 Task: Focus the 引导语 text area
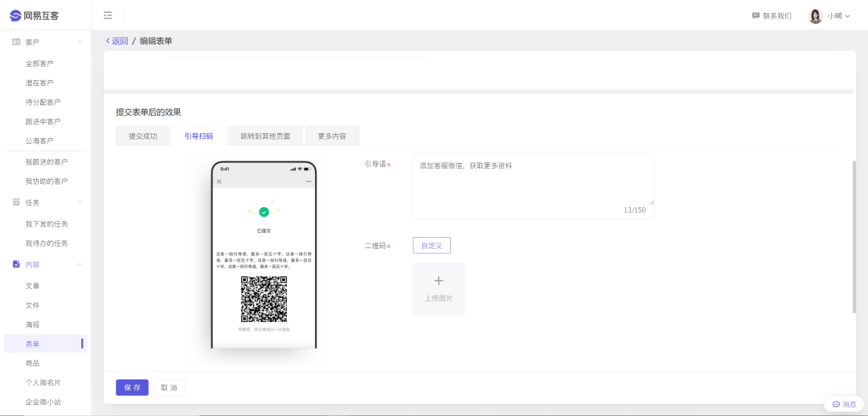pos(534,186)
